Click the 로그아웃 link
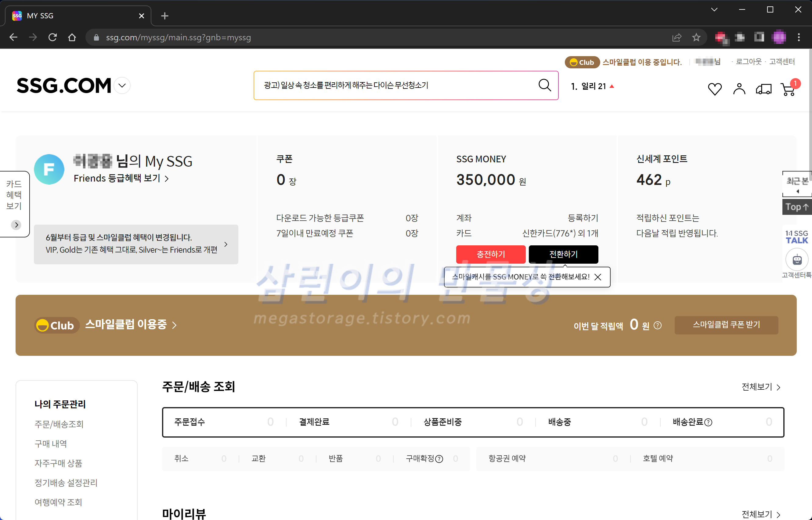812x520 pixels. pos(749,61)
